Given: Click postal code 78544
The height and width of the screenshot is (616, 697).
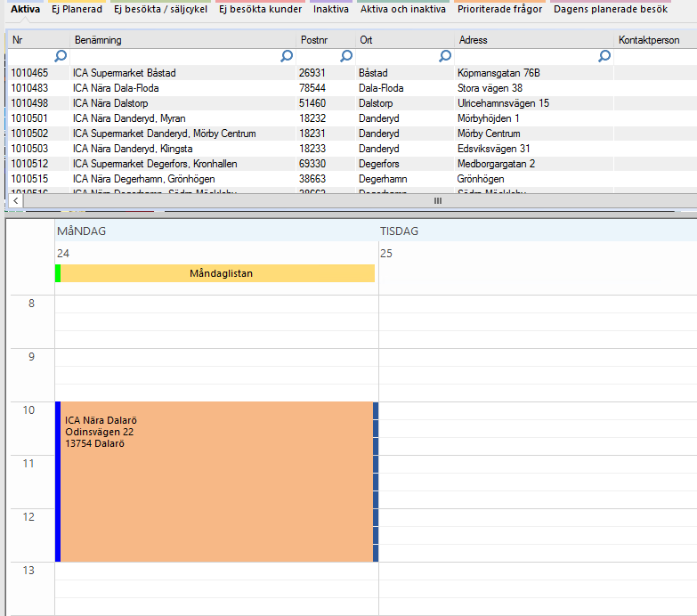Looking at the screenshot, I should [x=312, y=88].
